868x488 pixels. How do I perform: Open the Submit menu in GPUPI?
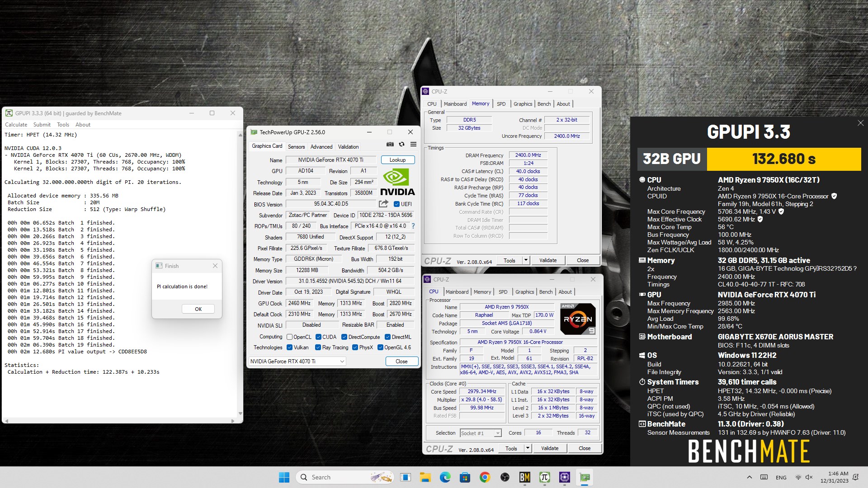42,125
